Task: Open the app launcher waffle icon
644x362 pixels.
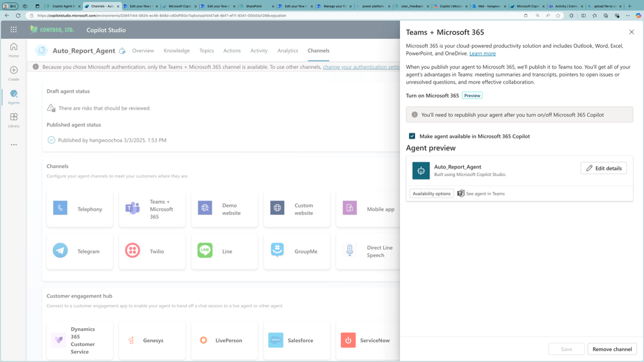Action: pos(14,30)
